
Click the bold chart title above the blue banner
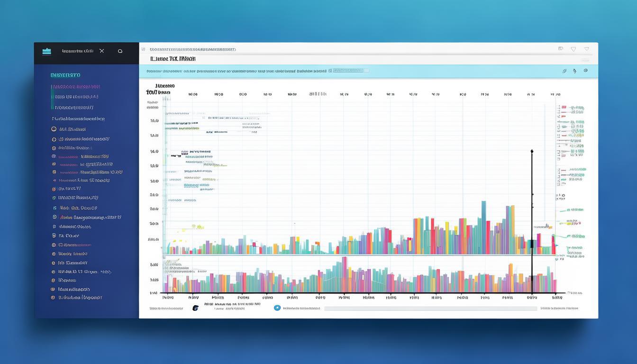click(173, 59)
